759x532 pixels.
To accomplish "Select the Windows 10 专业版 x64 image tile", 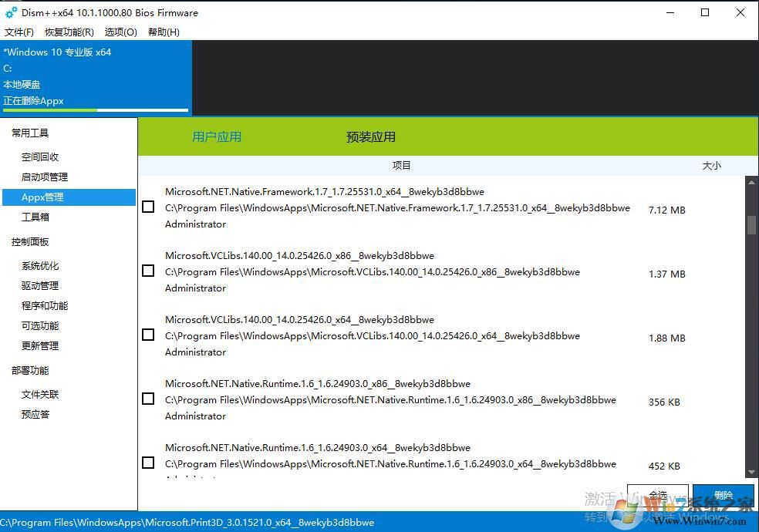I will click(96, 77).
